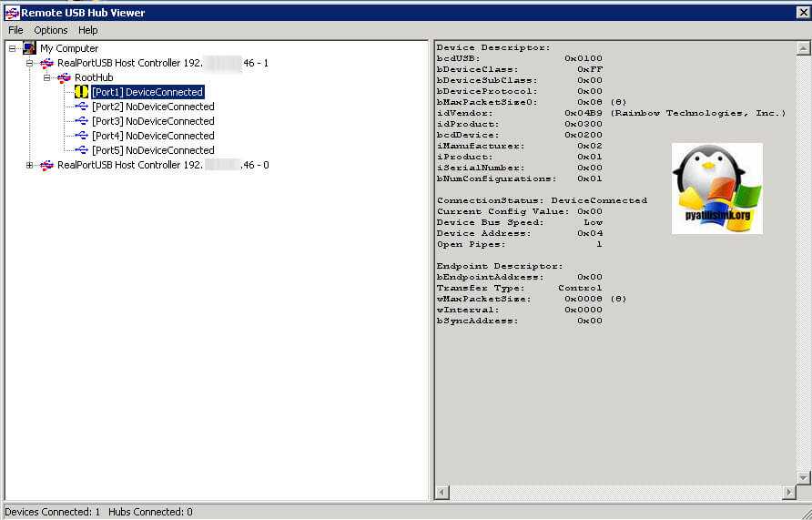Image resolution: width=812 pixels, height=520 pixels.
Task: Open the Help menu
Action: (87, 30)
